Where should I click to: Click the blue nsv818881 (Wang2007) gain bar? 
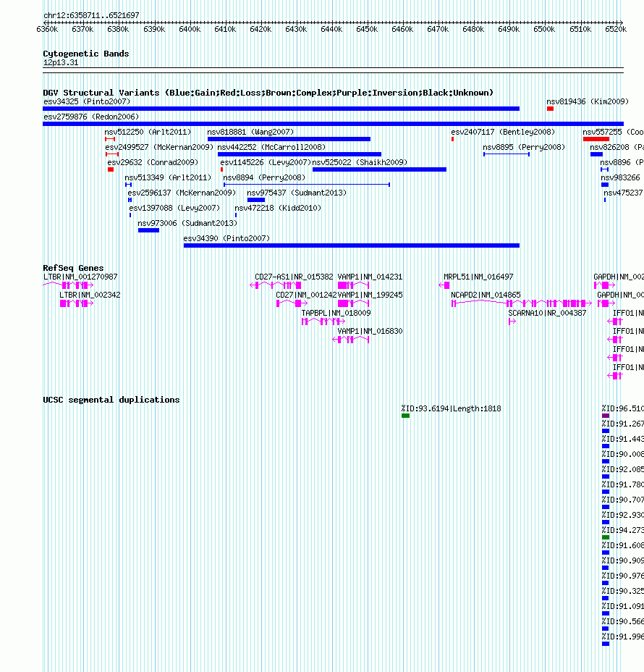pyautogui.click(x=289, y=139)
